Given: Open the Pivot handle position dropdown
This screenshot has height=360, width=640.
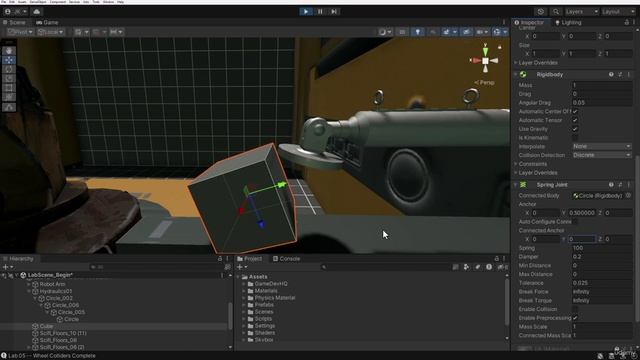Looking at the screenshot, I should [x=20, y=32].
